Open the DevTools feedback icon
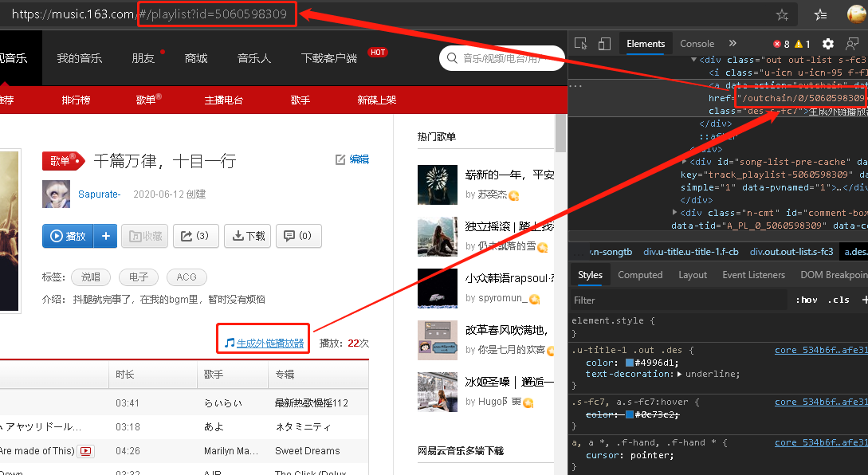 tap(852, 44)
